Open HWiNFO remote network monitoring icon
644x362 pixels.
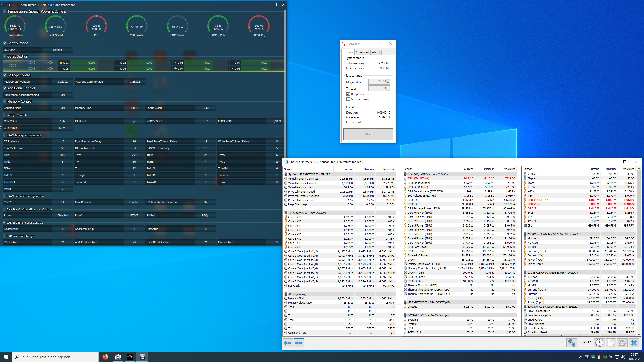[x=571, y=343]
